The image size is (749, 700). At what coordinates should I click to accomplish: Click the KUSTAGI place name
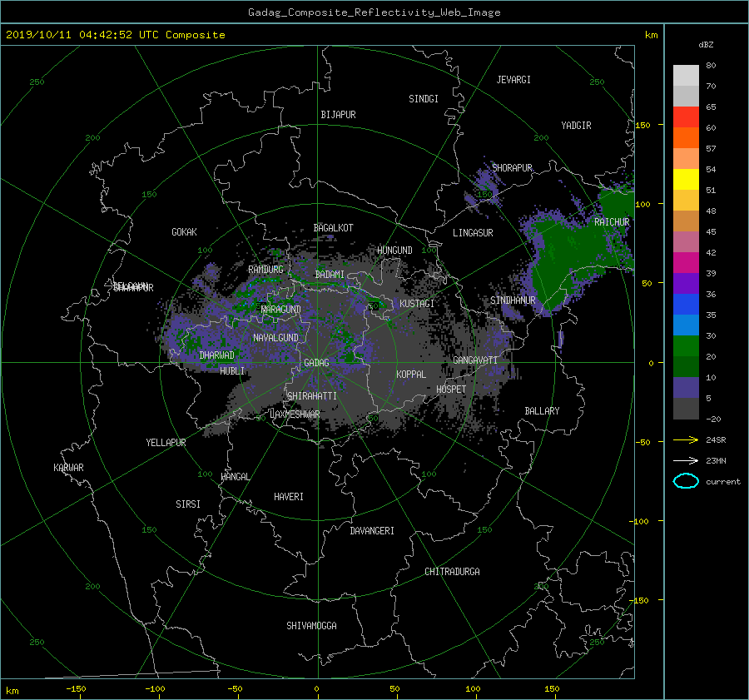click(x=417, y=304)
